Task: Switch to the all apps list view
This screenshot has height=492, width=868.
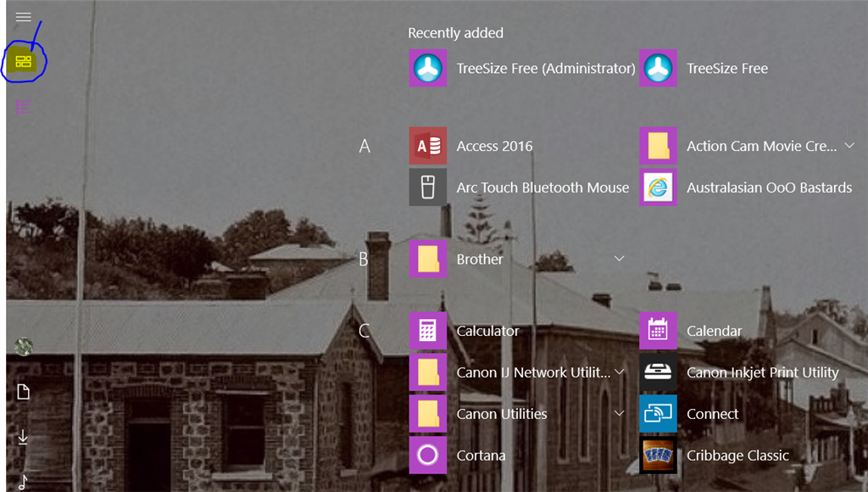Action: pyautogui.click(x=23, y=106)
